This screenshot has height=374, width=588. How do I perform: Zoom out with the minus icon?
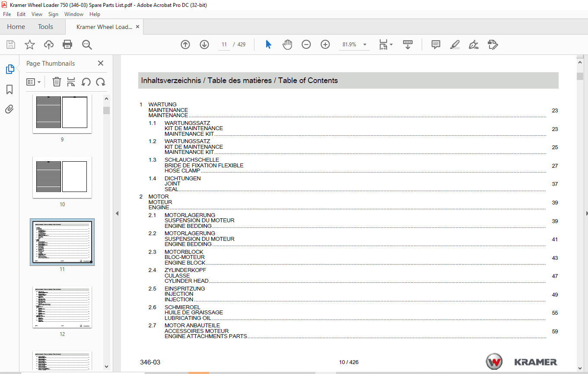pyautogui.click(x=306, y=45)
